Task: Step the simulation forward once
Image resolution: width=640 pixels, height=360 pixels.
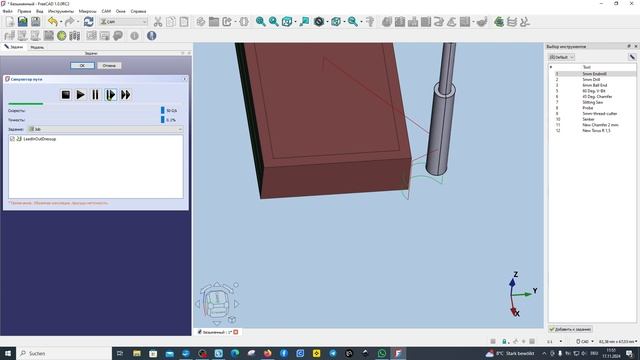Action: [110, 95]
